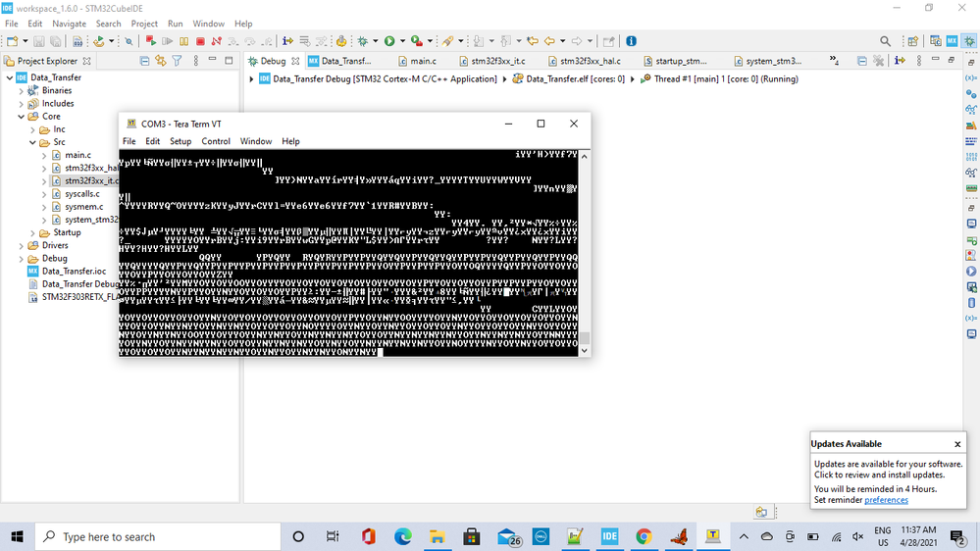Click the green bug Debug launch icon

(x=363, y=41)
